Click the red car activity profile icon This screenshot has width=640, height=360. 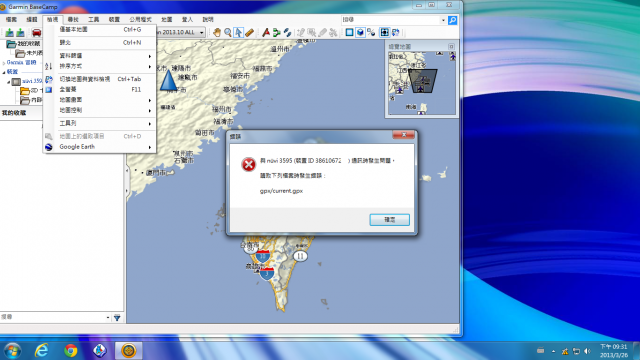tap(36, 32)
